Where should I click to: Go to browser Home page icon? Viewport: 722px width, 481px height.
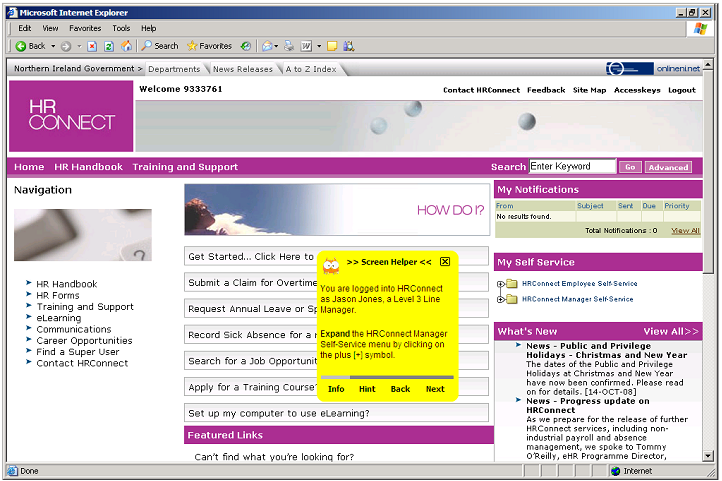(x=126, y=46)
